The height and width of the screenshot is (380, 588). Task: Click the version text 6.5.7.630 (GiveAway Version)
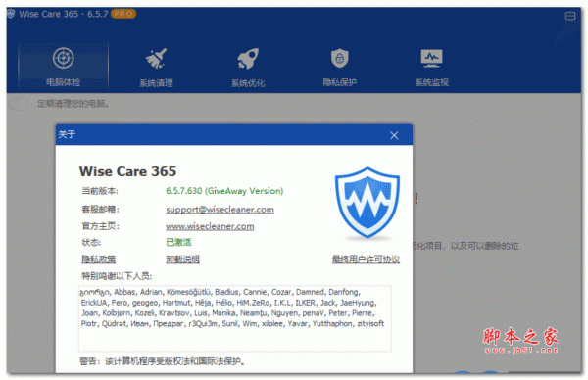tap(224, 191)
